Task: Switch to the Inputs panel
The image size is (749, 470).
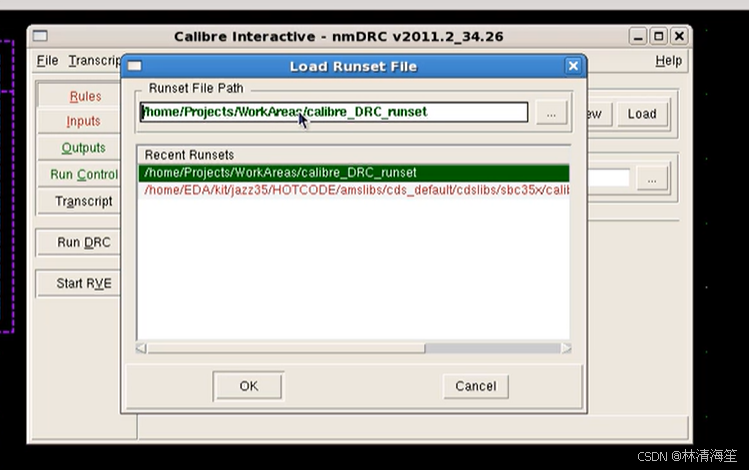Action: [x=80, y=121]
